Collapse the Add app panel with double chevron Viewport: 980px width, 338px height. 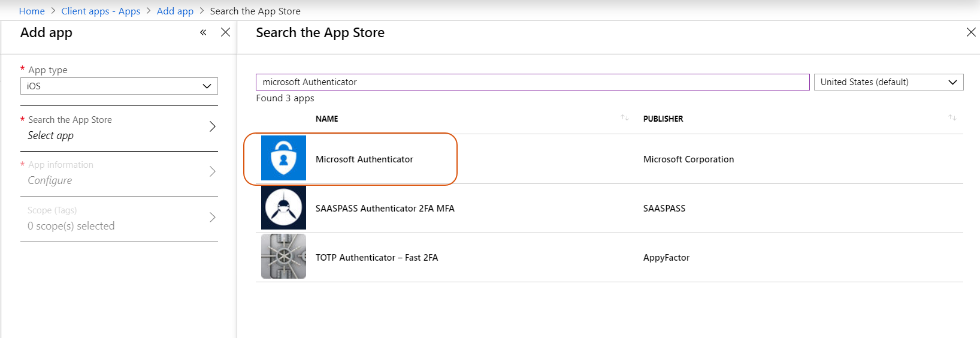pos(203,32)
